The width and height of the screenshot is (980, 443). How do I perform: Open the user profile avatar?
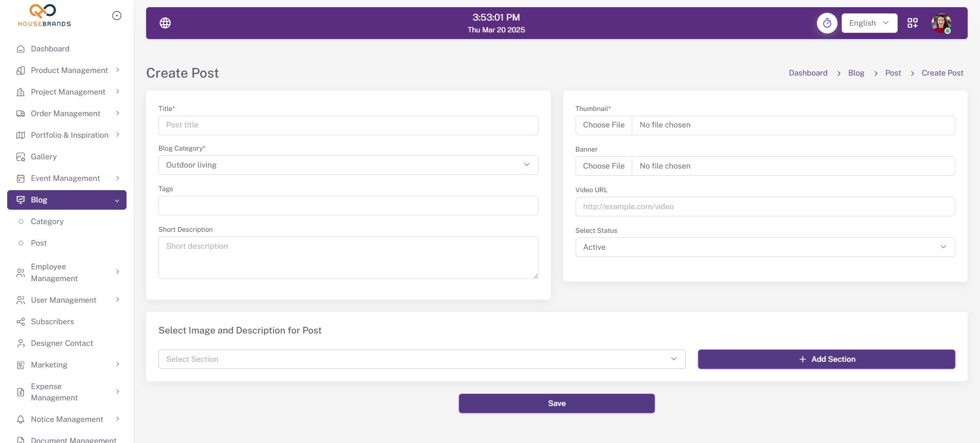coord(941,23)
